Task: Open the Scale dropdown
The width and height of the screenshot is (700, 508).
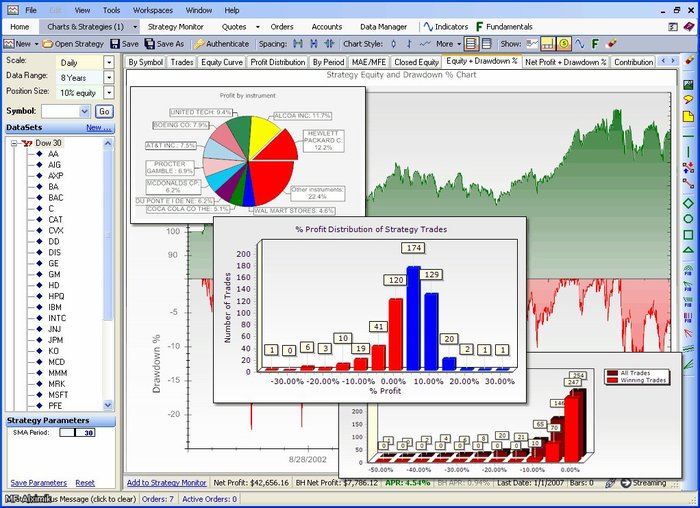Action: point(109,62)
